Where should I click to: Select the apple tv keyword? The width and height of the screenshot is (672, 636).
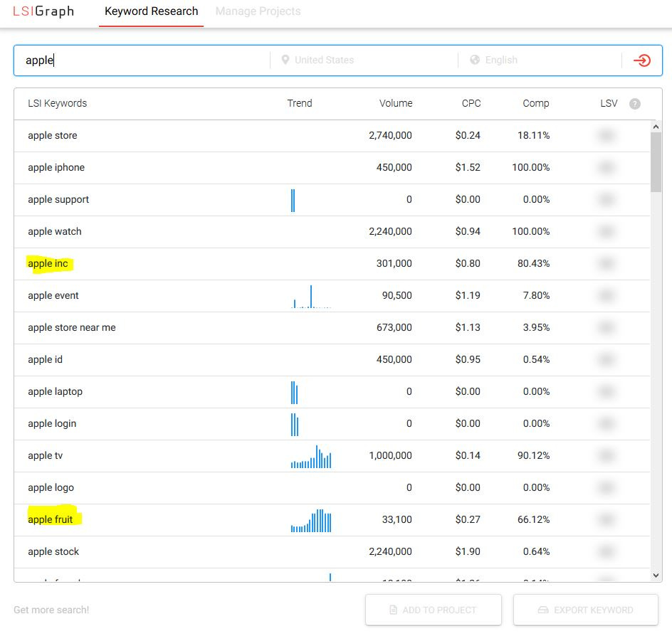pyautogui.click(x=45, y=456)
